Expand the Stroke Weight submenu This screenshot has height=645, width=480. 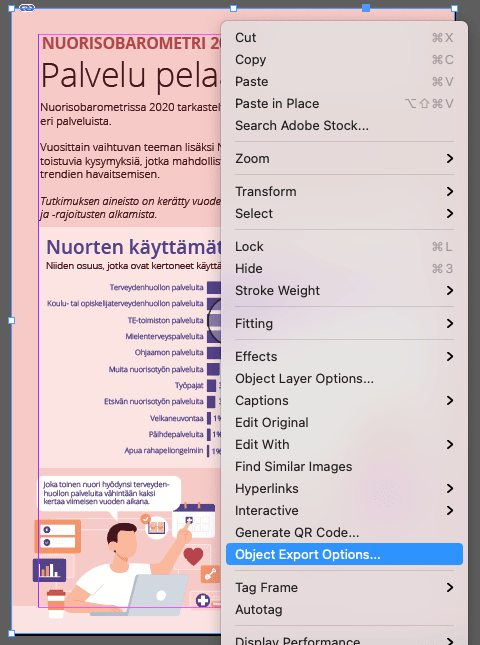click(x=344, y=290)
